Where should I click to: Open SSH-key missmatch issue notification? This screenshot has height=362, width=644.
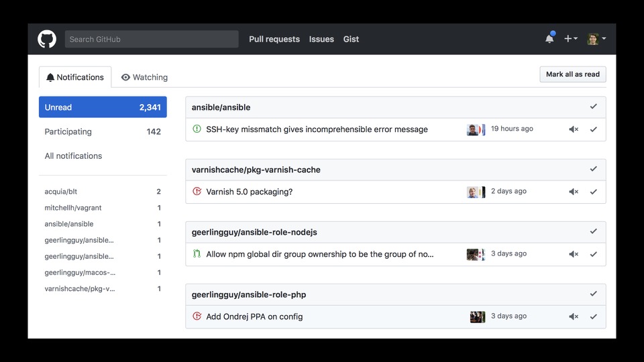point(317,129)
